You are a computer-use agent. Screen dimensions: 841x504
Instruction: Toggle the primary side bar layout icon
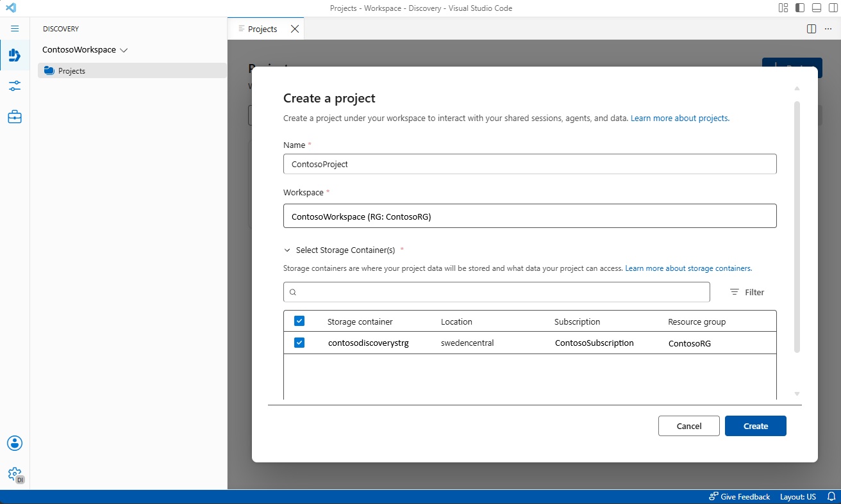(x=800, y=8)
